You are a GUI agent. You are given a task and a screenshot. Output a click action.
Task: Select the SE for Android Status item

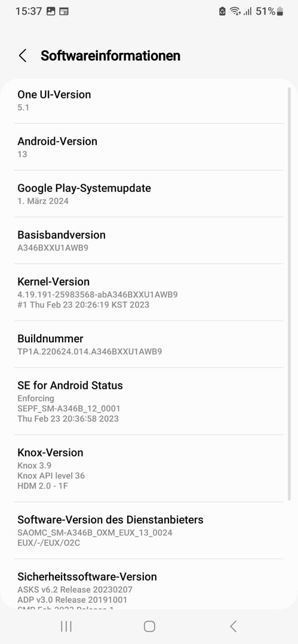point(149,401)
